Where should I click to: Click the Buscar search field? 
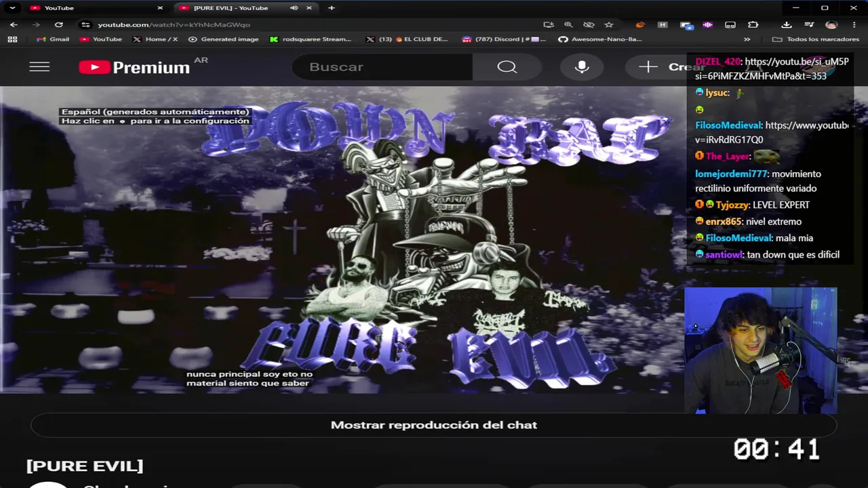(x=382, y=66)
